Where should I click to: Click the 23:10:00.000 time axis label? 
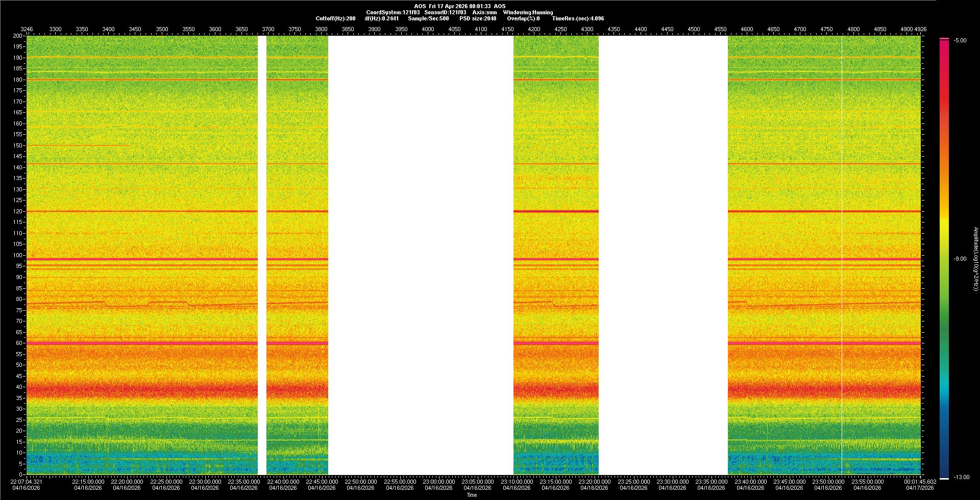click(x=517, y=481)
